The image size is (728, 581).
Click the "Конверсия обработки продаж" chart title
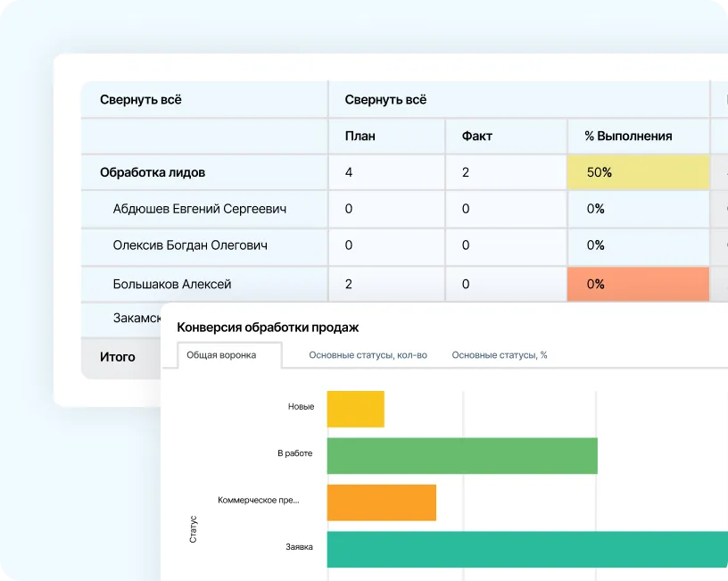tap(268, 328)
